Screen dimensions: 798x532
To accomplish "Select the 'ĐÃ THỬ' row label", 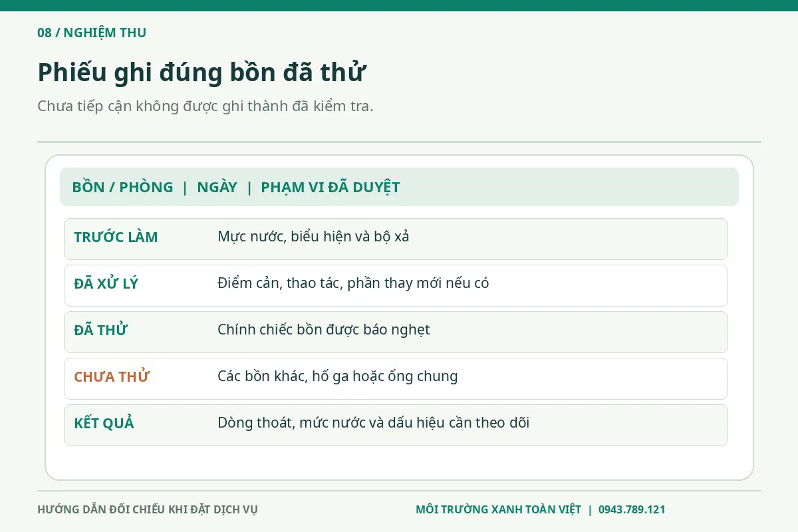I will pyautogui.click(x=100, y=330).
